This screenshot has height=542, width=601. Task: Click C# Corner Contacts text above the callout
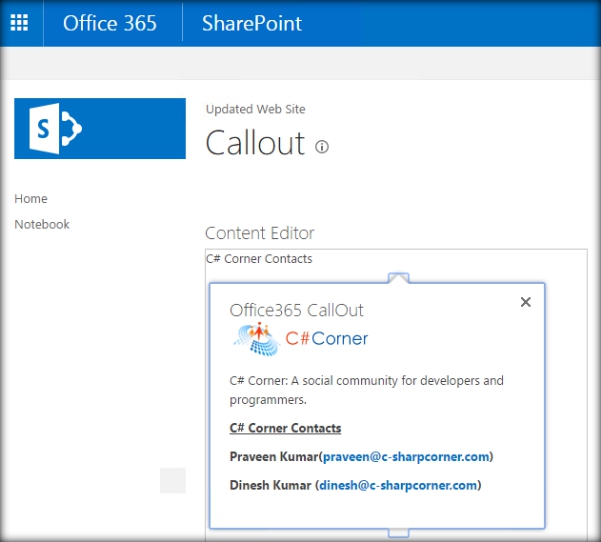click(259, 259)
